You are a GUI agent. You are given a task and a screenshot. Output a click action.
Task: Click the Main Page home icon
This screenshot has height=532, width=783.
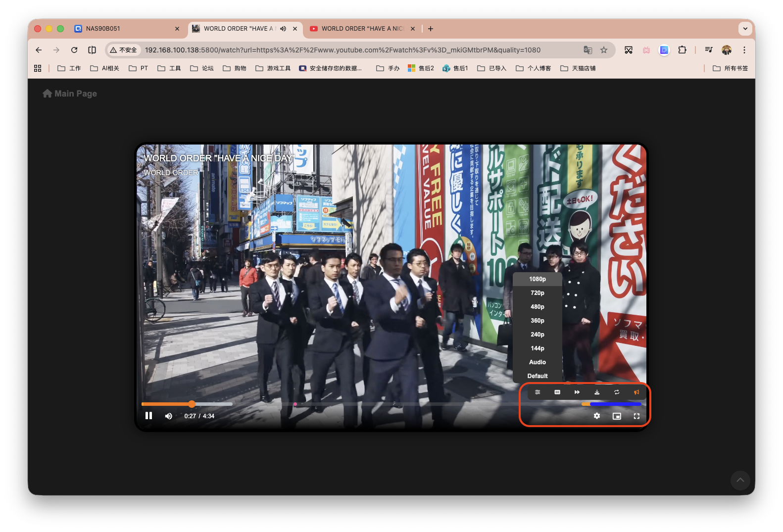pos(47,94)
